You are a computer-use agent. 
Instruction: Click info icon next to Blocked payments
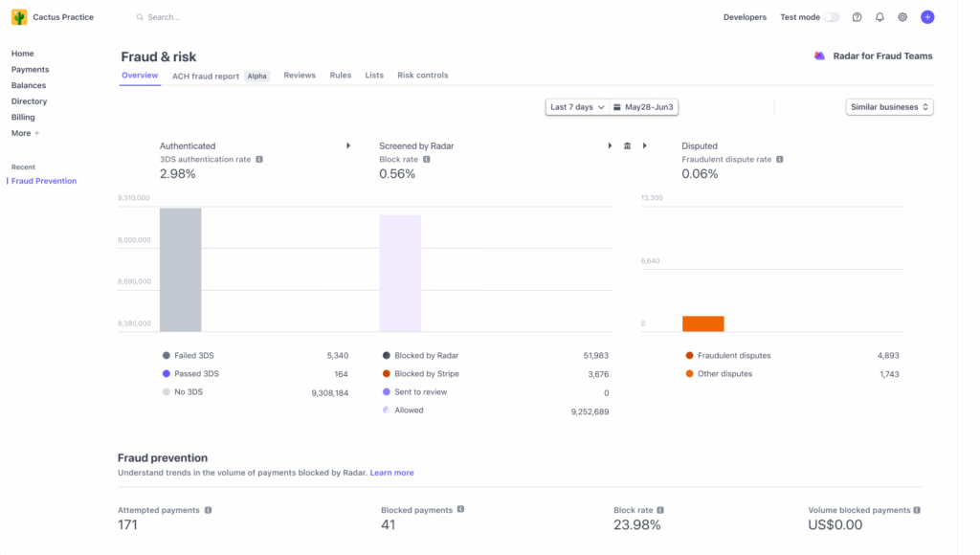click(x=460, y=509)
